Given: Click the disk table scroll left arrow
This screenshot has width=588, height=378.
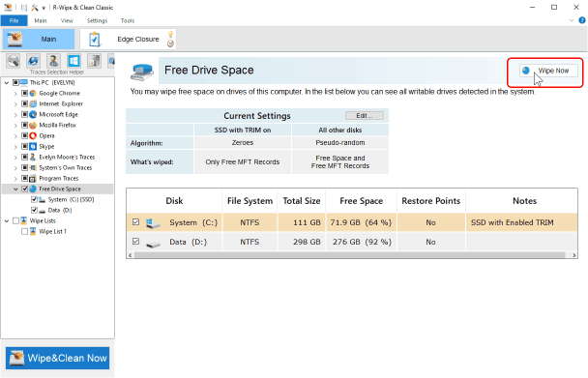Looking at the screenshot, I should coord(131,255).
